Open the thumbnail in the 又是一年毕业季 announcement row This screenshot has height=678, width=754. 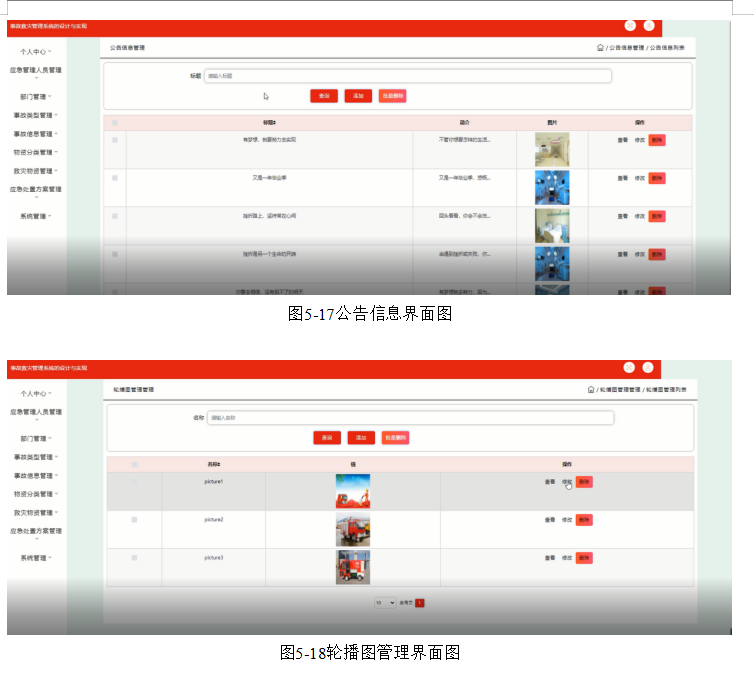[552, 188]
